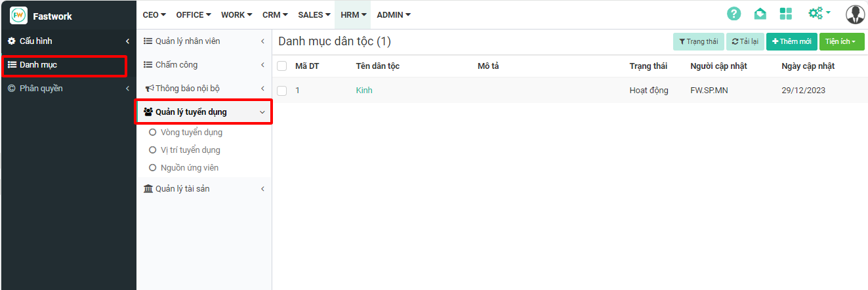Open the SALES menu
The width and height of the screenshot is (868, 290).
pyautogui.click(x=314, y=14)
